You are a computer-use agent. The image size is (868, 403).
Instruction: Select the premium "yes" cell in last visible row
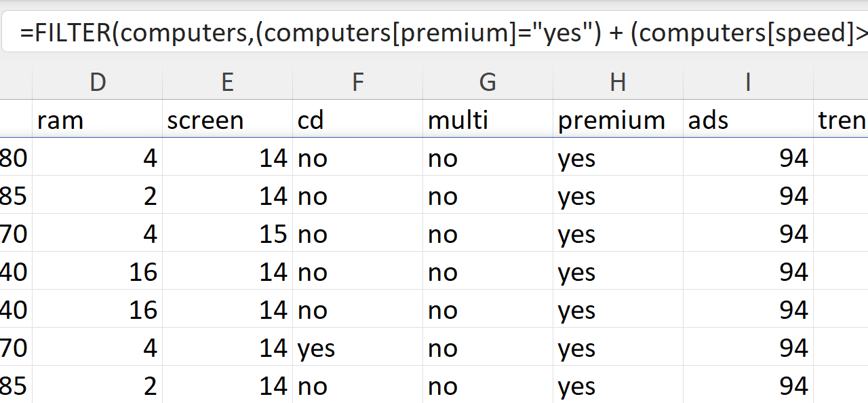point(618,386)
